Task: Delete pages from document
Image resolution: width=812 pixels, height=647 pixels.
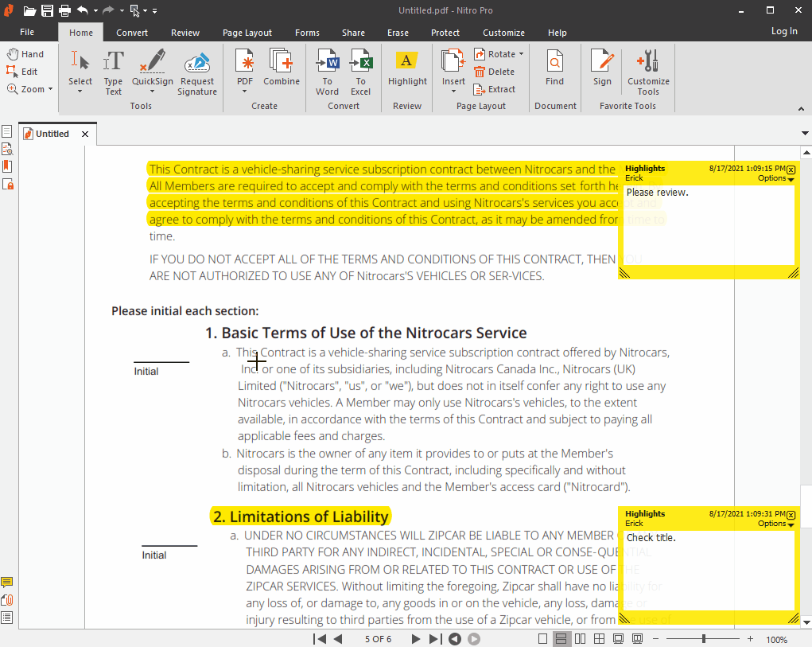Action: click(494, 72)
